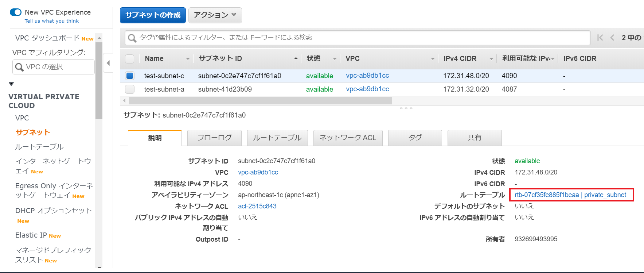Click the table horizontal scrollbar left arrow

point(125,101)
